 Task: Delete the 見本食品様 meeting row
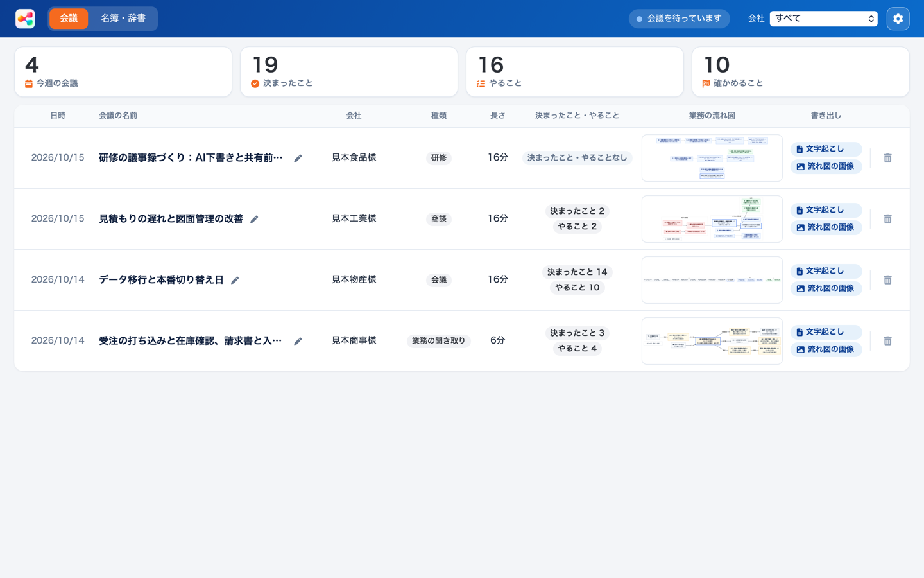pyautogui.click(x=887, y=158)
